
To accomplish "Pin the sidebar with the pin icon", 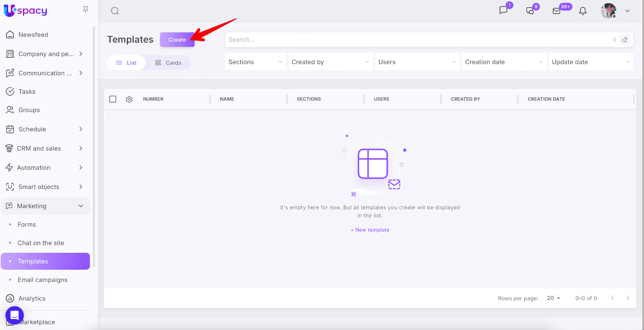I will pyautogui.click(x=85, y=9).
